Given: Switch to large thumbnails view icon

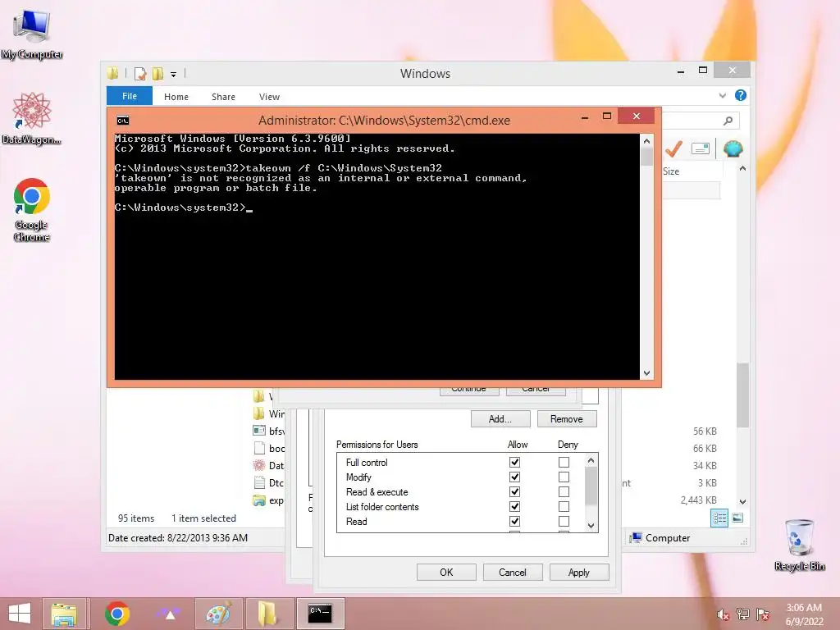Looking at the screenshot, I should 737,518.
